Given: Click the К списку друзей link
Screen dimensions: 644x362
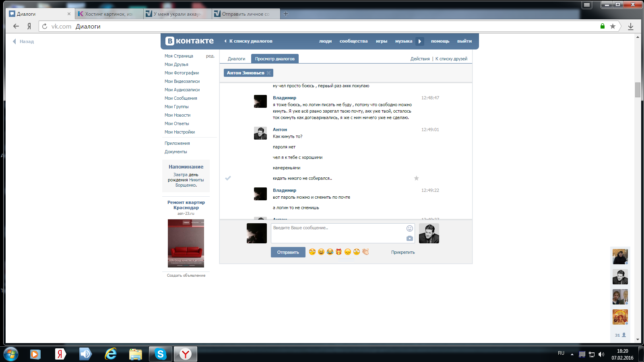Looking at the screenshot, I should (x=451, y=59).
